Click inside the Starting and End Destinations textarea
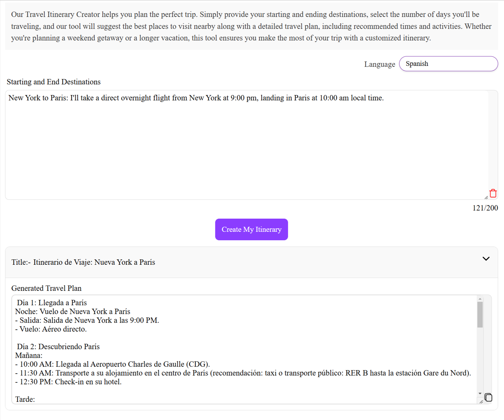 coord(247,145)
